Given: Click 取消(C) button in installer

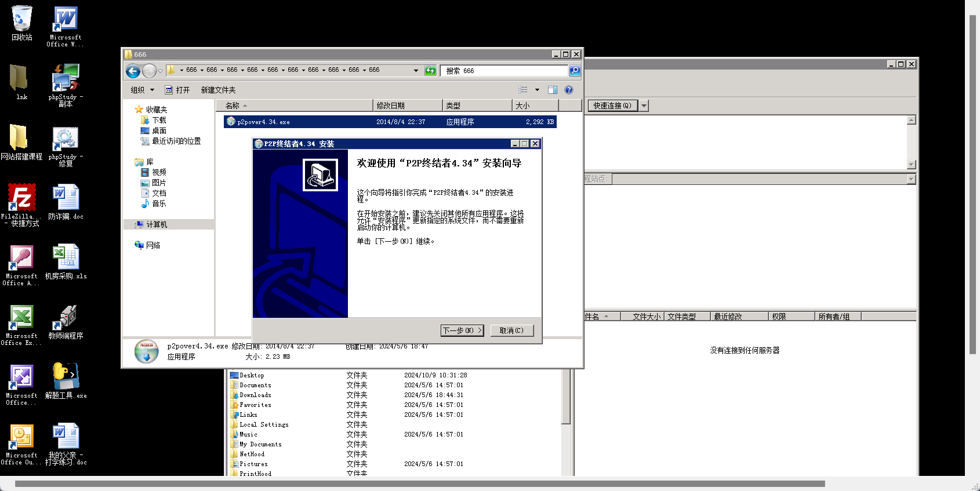Looking at the screenshot, I should (511, 330).
